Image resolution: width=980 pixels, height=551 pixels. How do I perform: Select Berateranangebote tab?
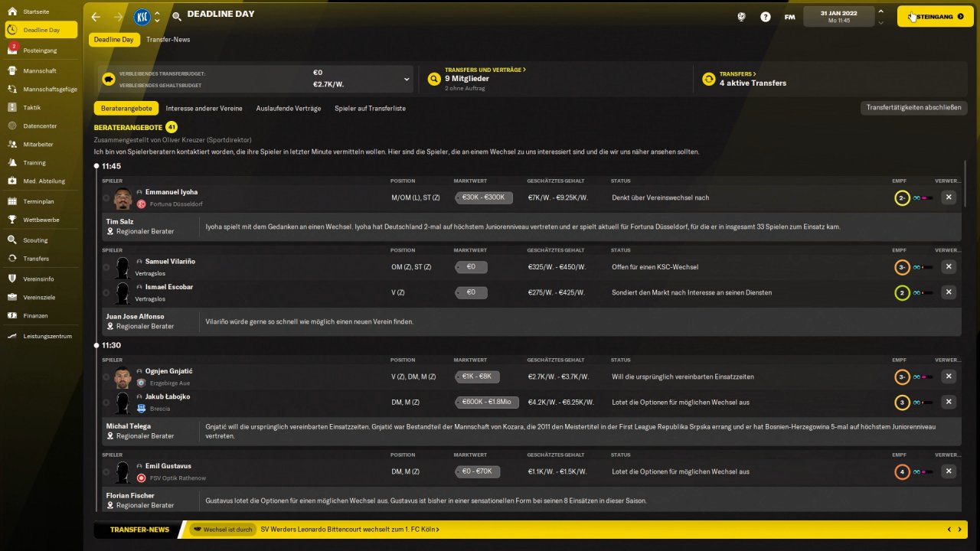point(126,109)
